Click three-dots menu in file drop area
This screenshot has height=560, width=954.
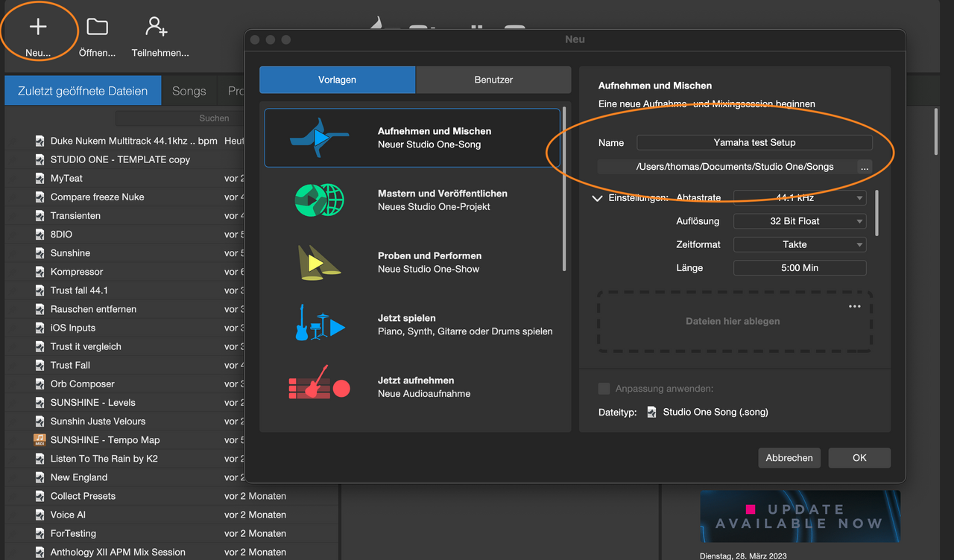855,307
